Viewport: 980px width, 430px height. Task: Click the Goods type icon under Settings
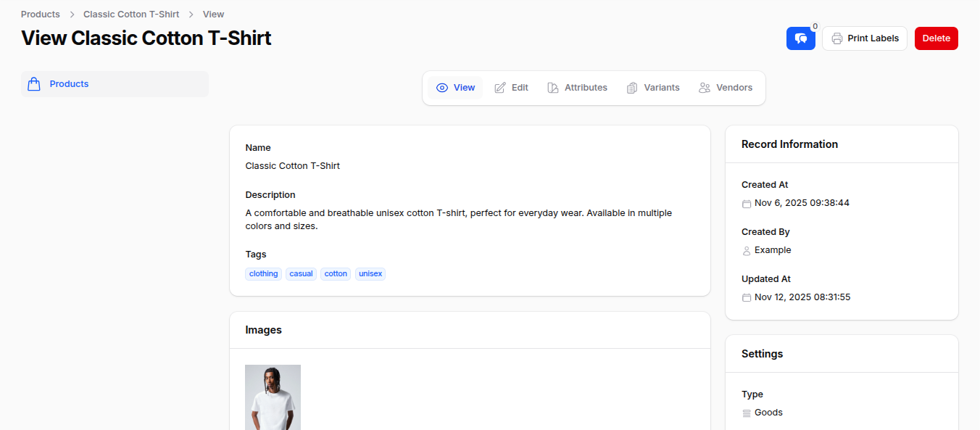coord(747,413)
